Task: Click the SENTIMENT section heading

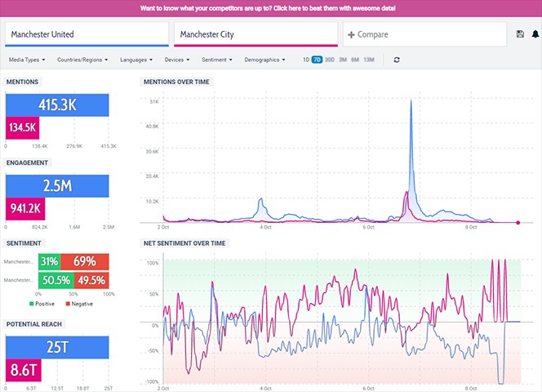Action: coord(24,243)
